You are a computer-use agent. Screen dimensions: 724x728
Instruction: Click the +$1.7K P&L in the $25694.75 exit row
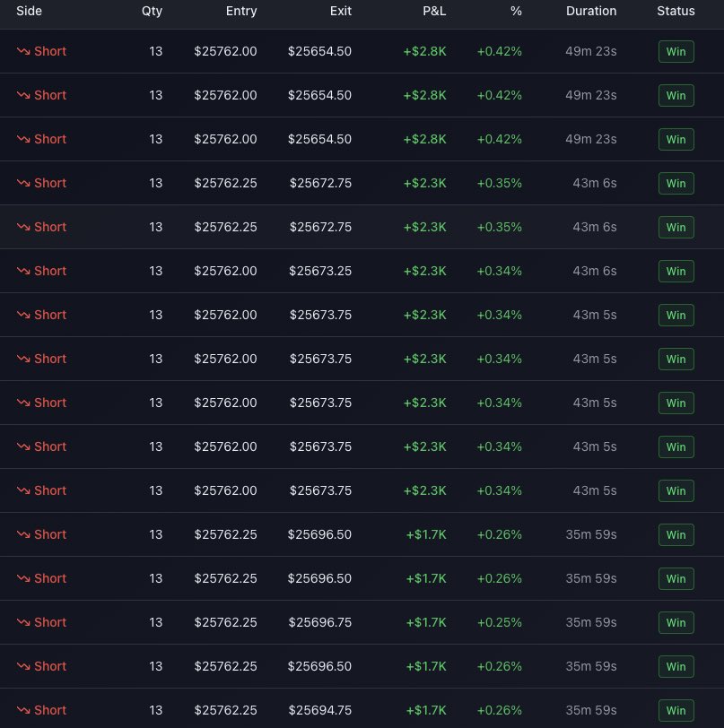point(426,710)
